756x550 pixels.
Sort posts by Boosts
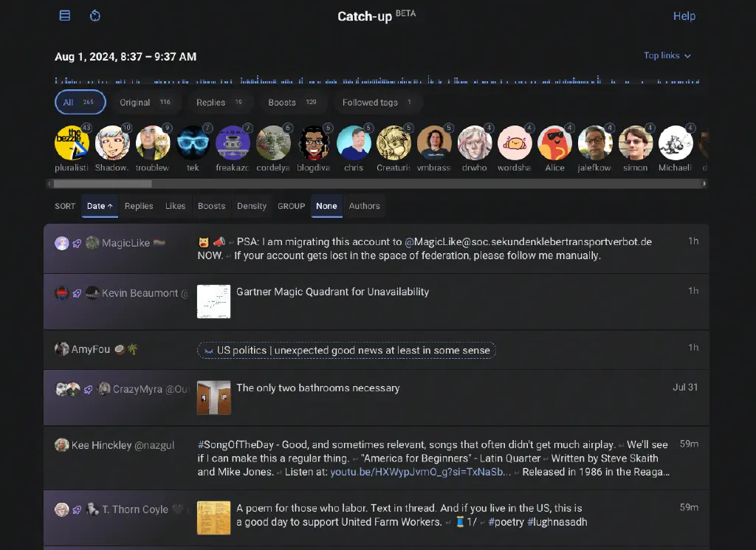coord(212,206)
